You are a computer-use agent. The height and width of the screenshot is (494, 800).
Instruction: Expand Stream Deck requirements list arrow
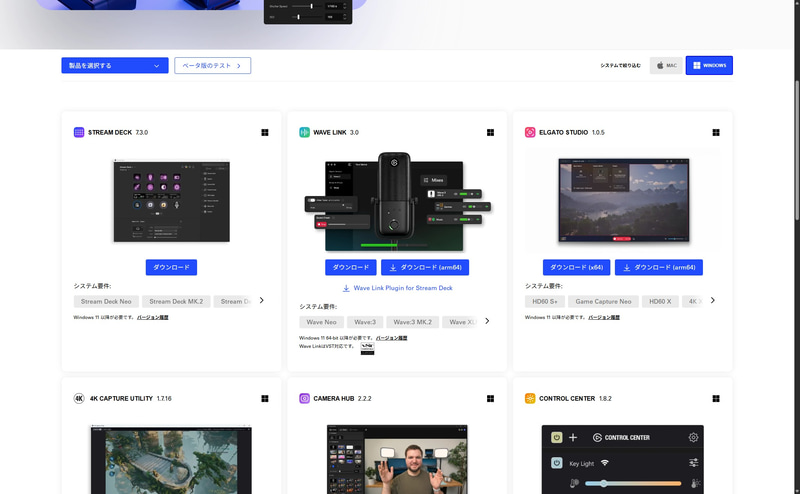pos(262,301)
